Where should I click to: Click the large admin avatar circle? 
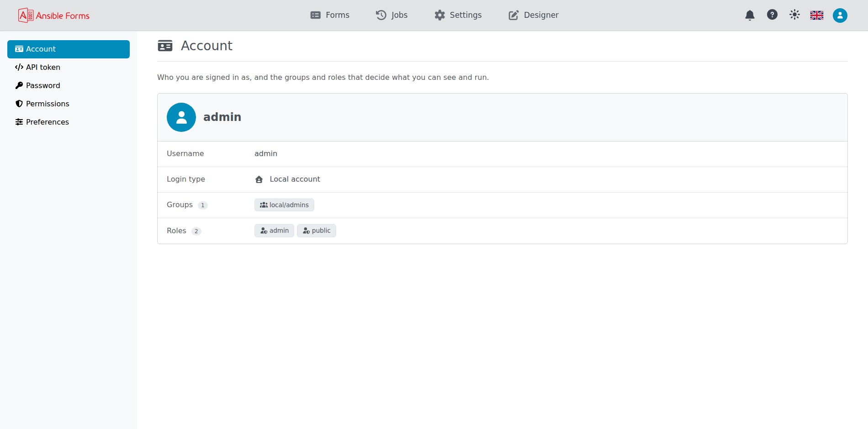[181, 117]
